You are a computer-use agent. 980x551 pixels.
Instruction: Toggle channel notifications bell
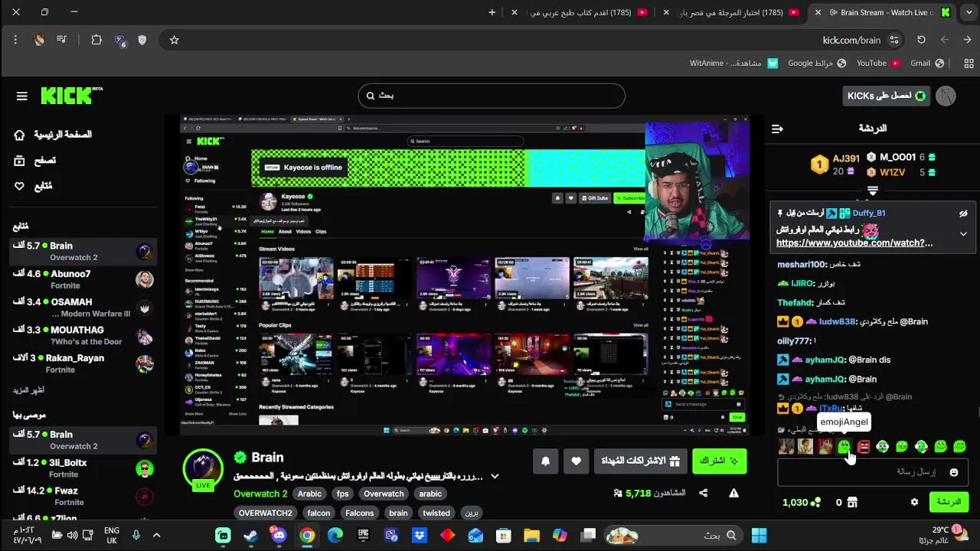(545, 461)
